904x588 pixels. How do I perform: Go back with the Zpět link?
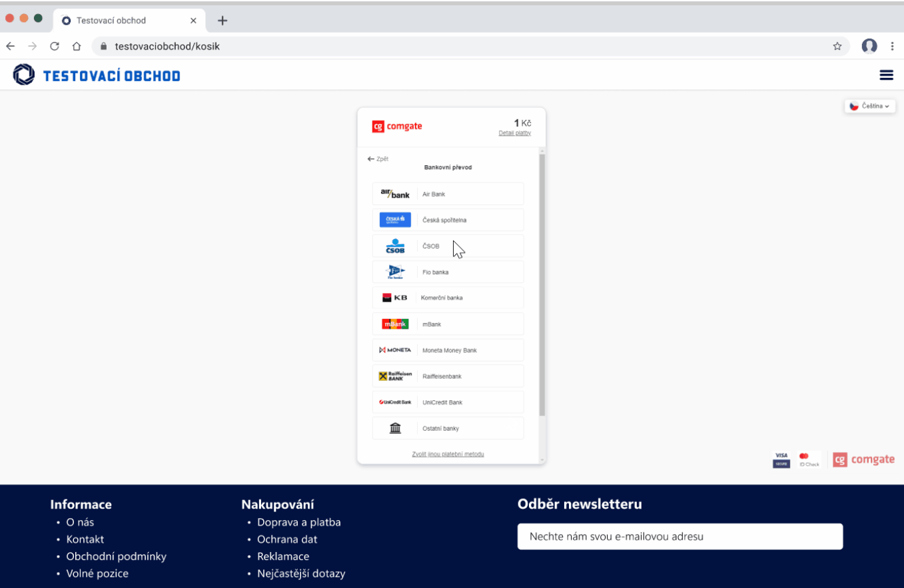click(x=378, y=159)
